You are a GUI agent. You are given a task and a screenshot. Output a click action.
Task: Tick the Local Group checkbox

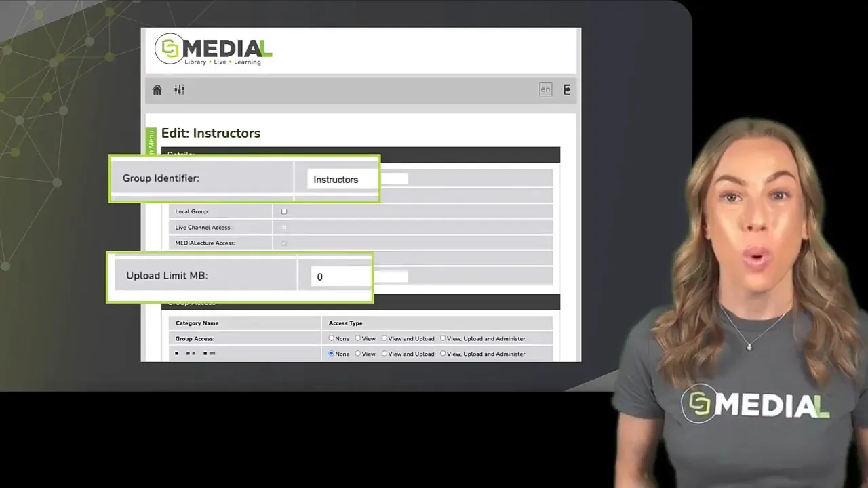click(284, 211)
